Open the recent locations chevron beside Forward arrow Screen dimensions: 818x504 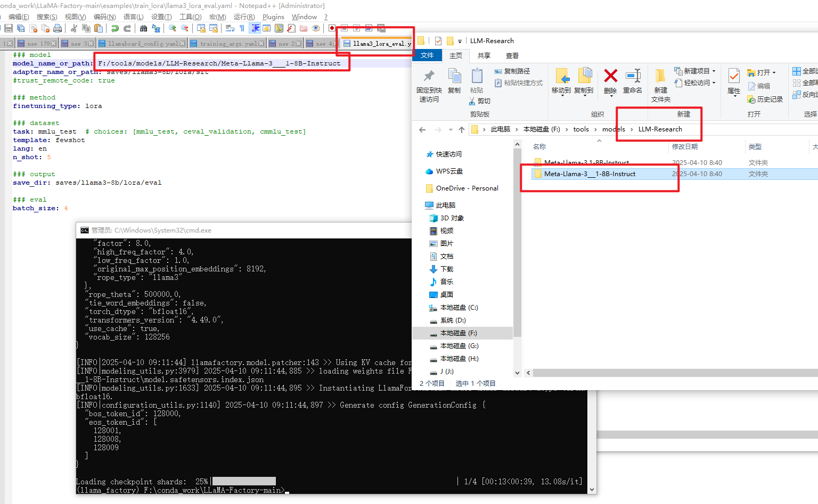tap(451, 129)
